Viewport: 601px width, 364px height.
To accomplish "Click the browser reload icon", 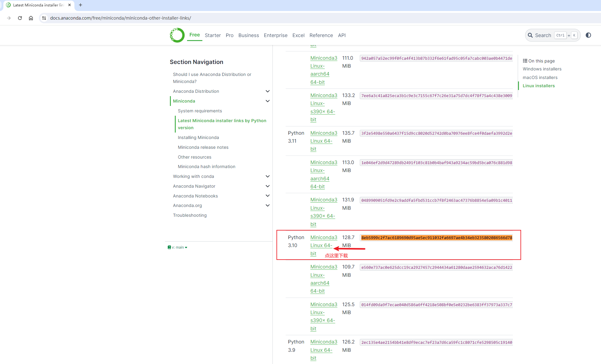I will click(x=20, y=18).
